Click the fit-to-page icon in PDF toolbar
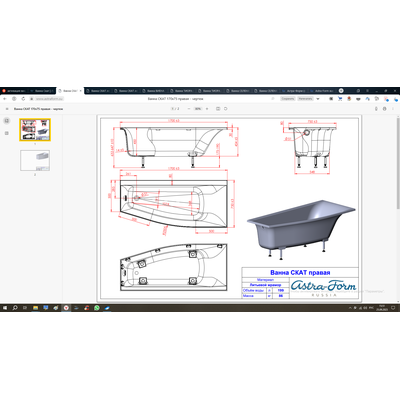 pyautogui.click(x=218, y=109)
